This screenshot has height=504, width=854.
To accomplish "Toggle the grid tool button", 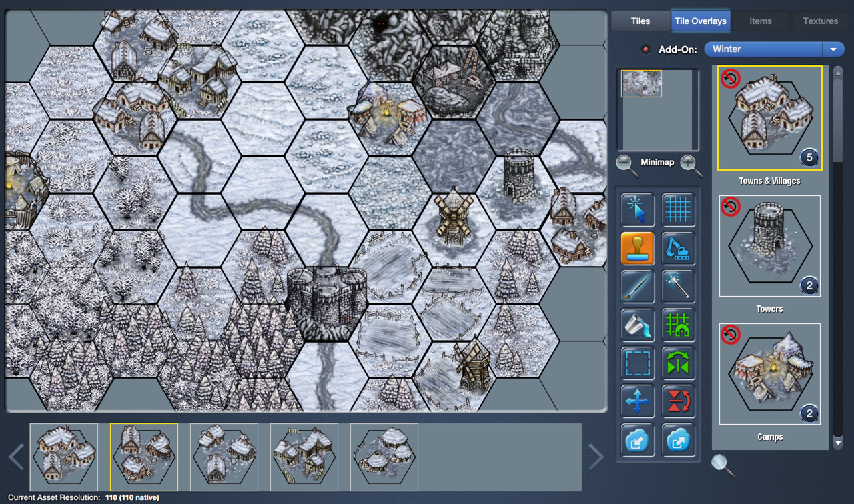I will pyautogui.click(x=678, y=210).
